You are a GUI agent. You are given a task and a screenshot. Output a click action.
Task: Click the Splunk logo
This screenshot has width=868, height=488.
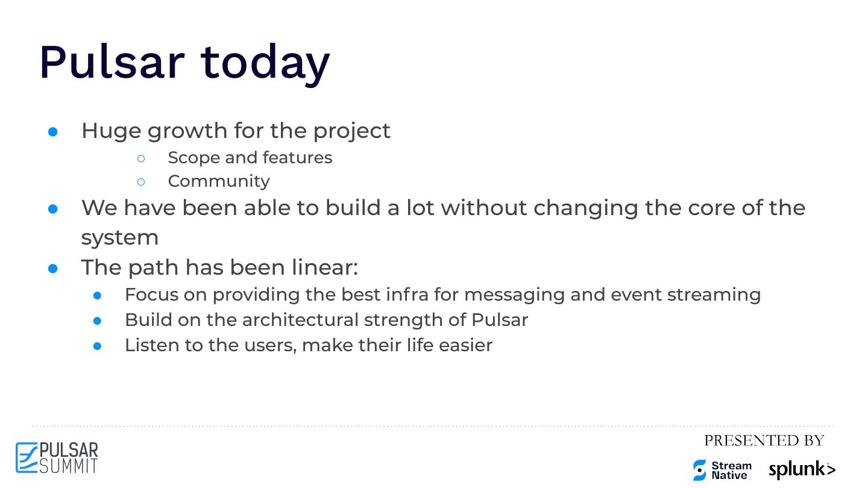802,470
